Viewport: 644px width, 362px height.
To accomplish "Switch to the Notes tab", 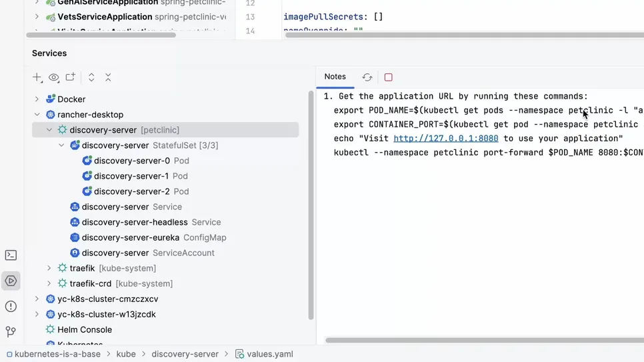I will pyautogui.click(x=335, y=77).
